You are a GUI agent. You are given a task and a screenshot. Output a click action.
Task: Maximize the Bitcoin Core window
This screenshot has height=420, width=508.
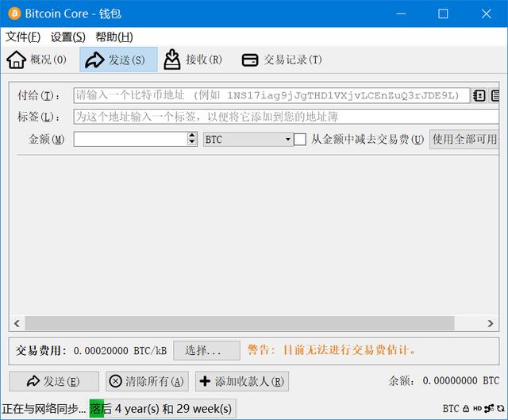click(x=443, y=13)
